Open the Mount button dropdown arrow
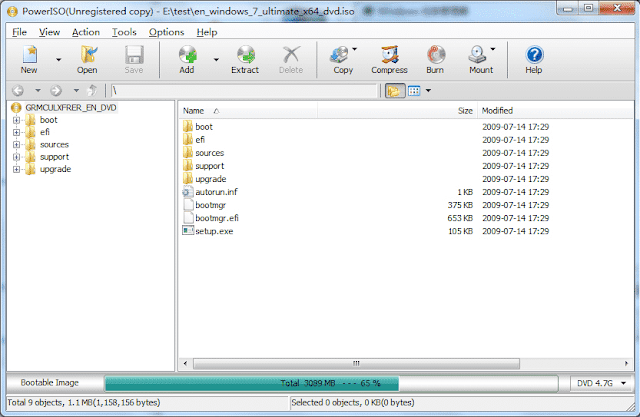The image size is (640, 417). click(x=493, y=49)
